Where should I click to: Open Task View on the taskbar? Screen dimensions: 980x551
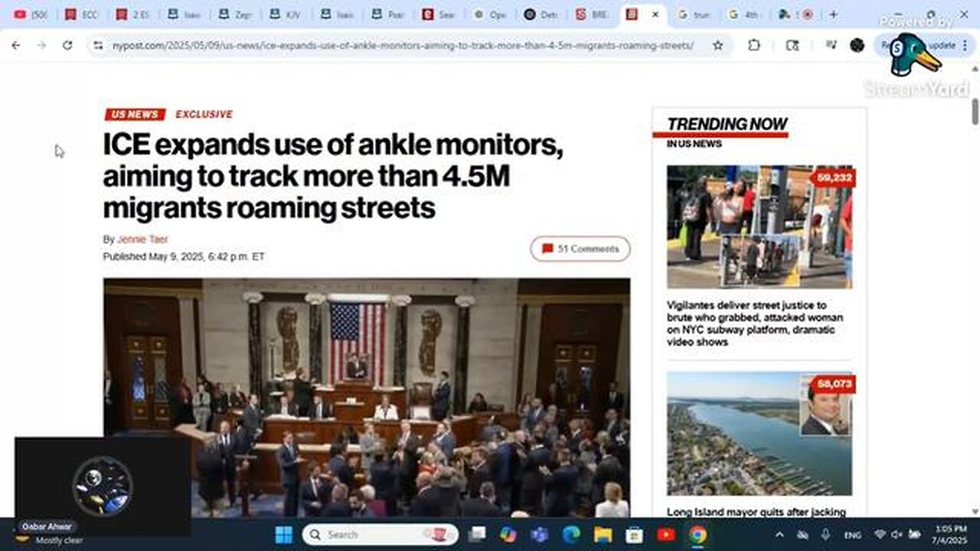tap(478, 534)
